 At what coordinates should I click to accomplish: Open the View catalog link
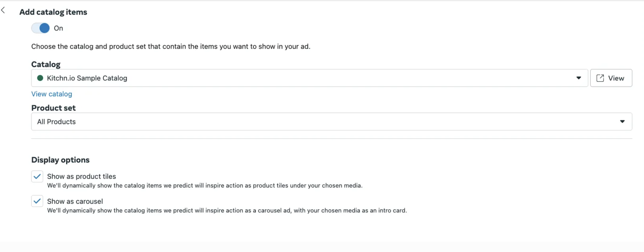tap(52, 94)
